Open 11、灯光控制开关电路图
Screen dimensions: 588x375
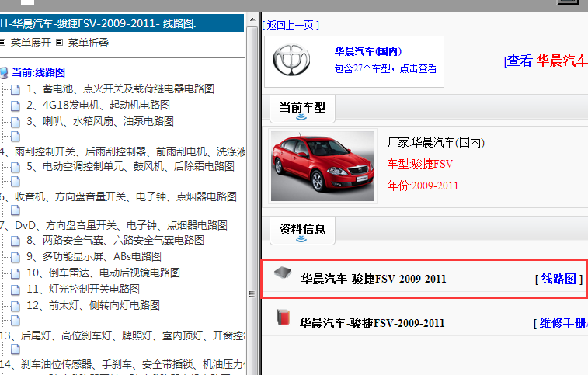pos(83,289)
